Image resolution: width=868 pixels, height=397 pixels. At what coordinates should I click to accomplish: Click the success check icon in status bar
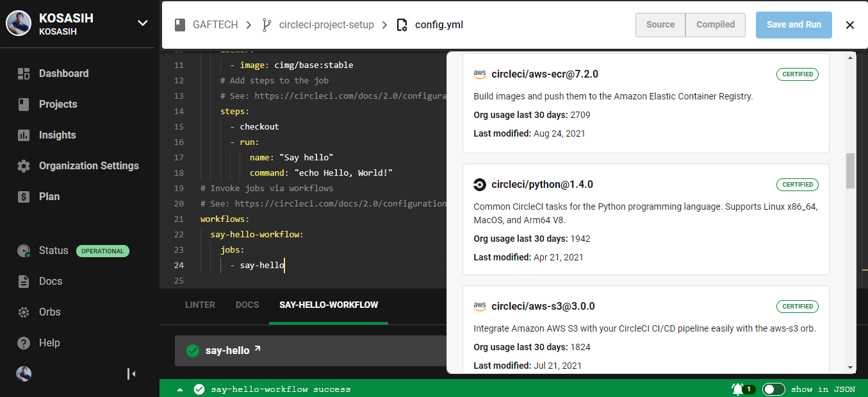(199, 389)
